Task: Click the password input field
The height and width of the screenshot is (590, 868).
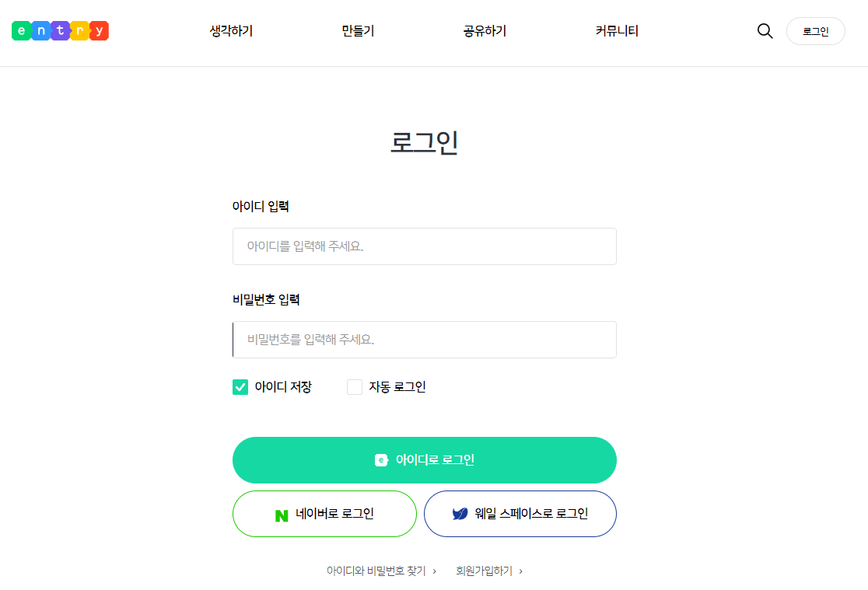Action: coord(425,340)
